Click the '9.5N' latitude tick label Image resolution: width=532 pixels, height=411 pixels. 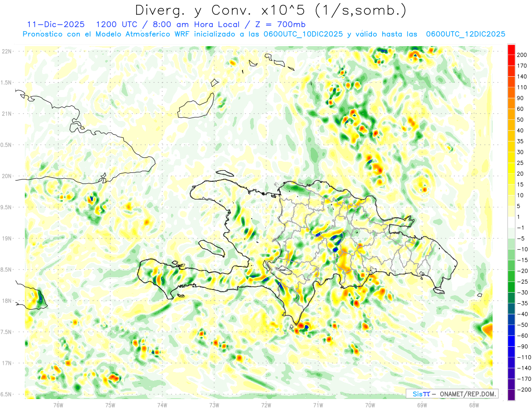click(x=7, y=207)
